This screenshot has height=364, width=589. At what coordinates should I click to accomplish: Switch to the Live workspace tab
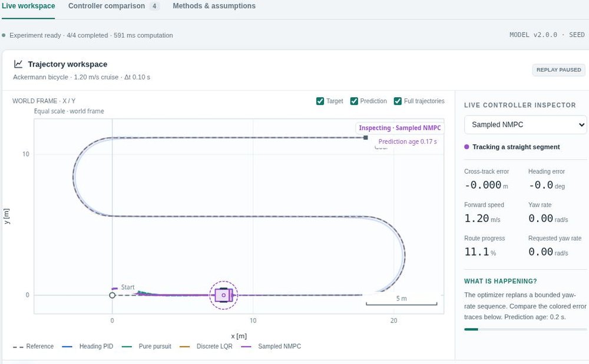[x=28, y=6]
